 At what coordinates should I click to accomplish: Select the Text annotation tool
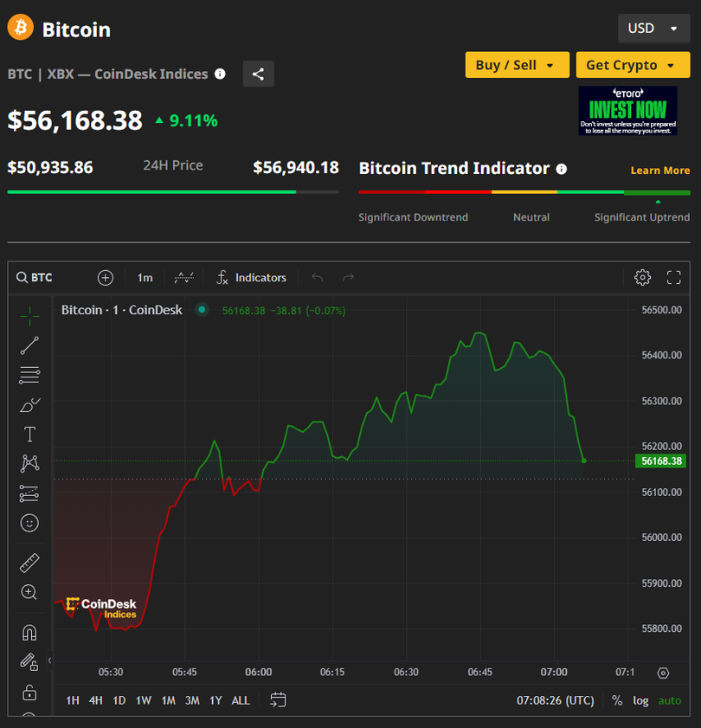29,434
